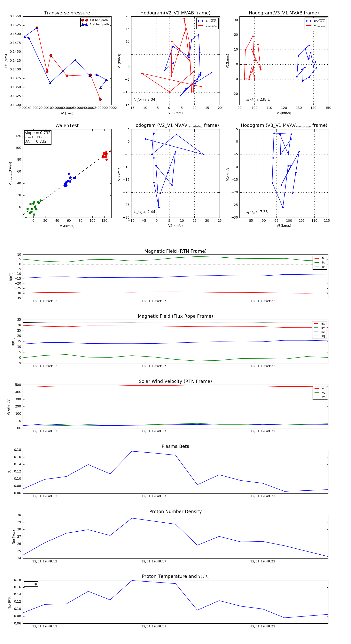351x644 pixels.
Task: Click the Np(#/cc) axis label
Action: [x=13, y=537]
